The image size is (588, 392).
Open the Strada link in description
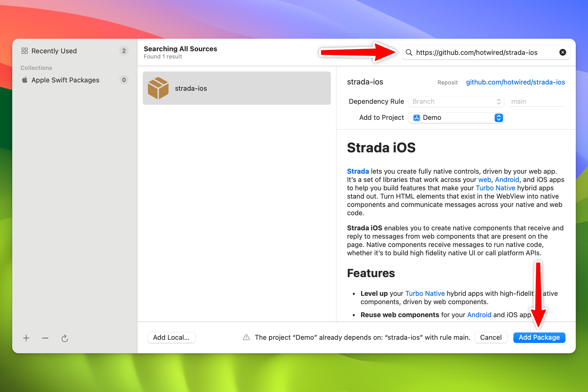(x=358, y=171)
